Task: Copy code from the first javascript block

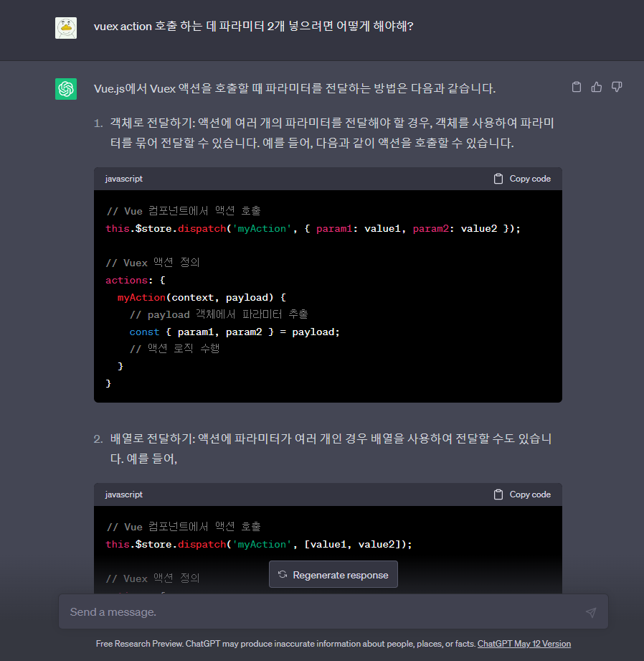Action: tap(522, 179)
